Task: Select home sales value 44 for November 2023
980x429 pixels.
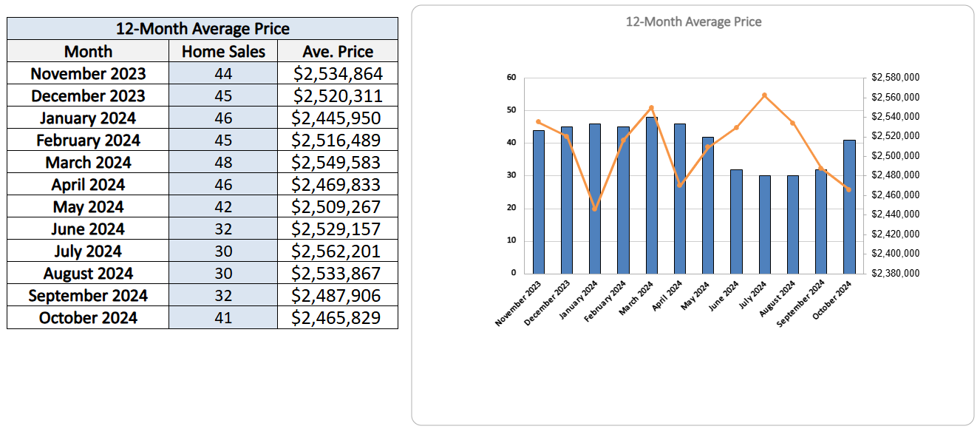Action: pyautogui.click(x=223, y=73)
